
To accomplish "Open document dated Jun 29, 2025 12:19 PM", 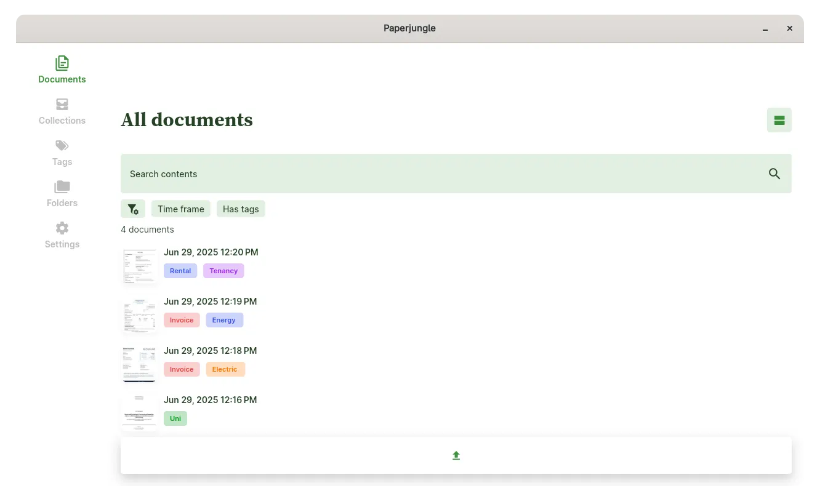I will (211, 302).
